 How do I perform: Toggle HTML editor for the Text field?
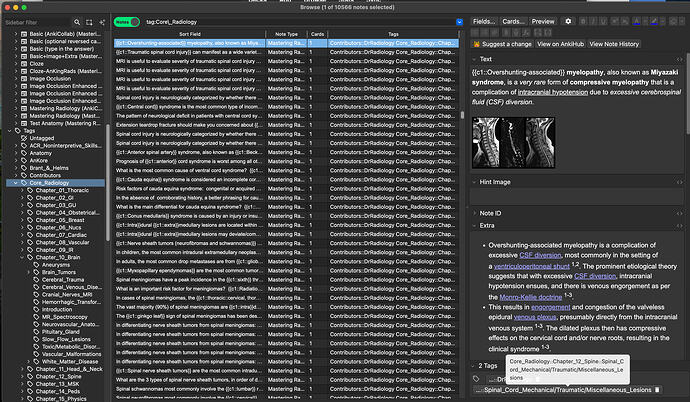pos(679,59)
